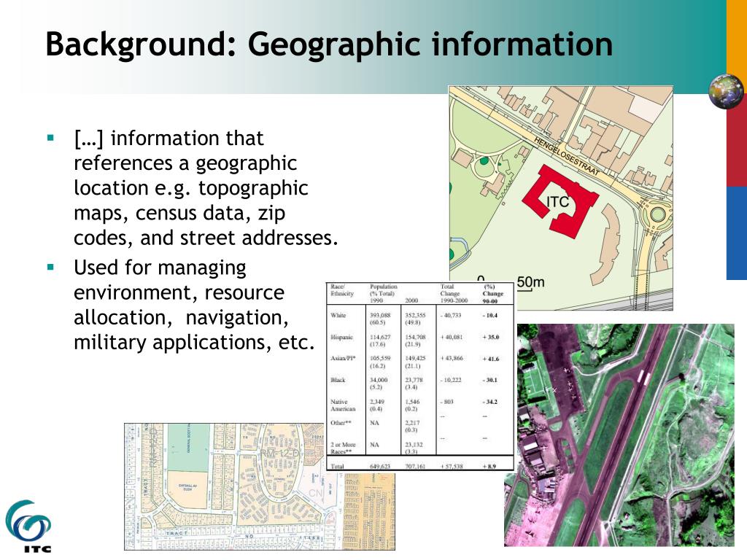The height and width of the screenshot is (560, 747).
Task: Click the 'CN' label on zoning map
Action: (316, 493)
